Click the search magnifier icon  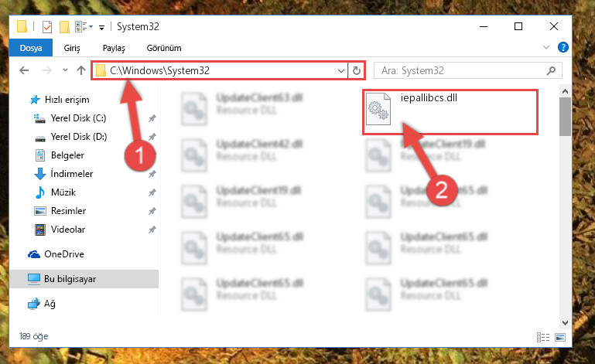pyautogui.click(x=551, y=70)
